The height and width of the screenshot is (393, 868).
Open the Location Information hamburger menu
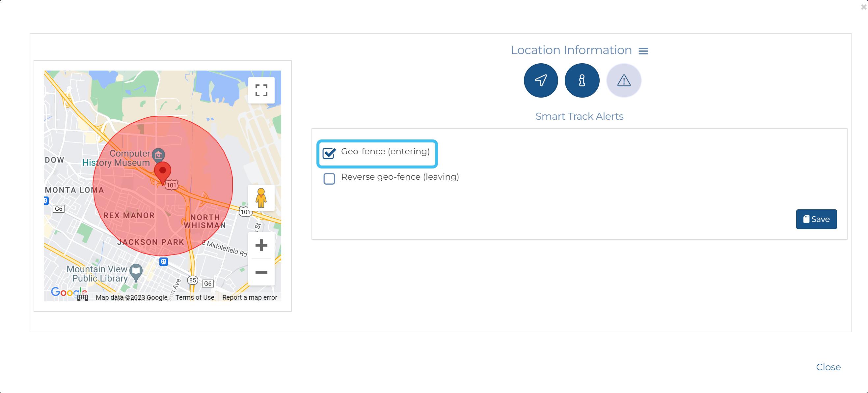[x=643, y=51]
